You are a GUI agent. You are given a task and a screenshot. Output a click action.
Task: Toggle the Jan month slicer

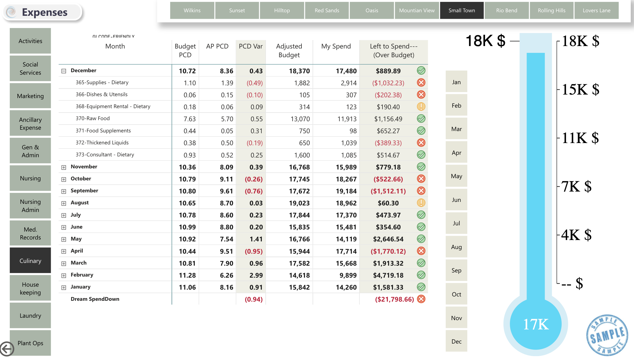coord(456,82)
